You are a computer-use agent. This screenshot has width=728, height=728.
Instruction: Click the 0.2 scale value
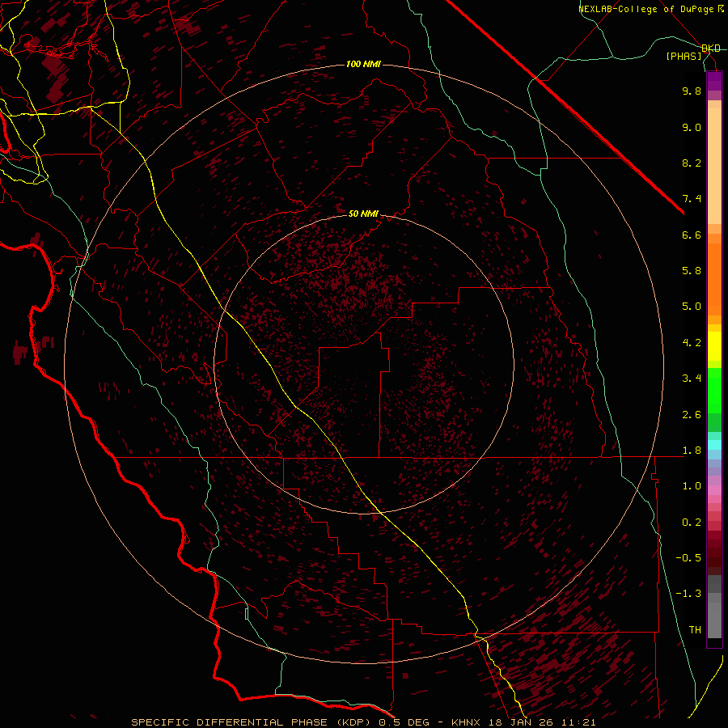point(692,523)
